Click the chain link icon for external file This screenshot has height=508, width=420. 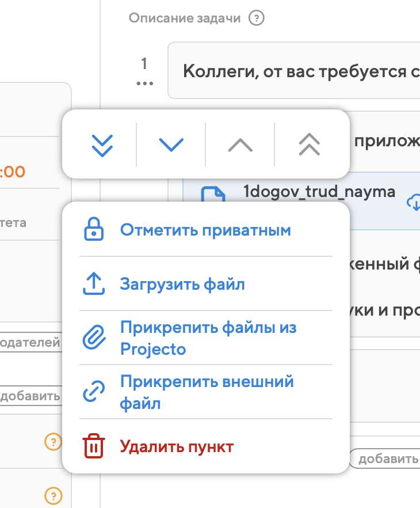93,392
